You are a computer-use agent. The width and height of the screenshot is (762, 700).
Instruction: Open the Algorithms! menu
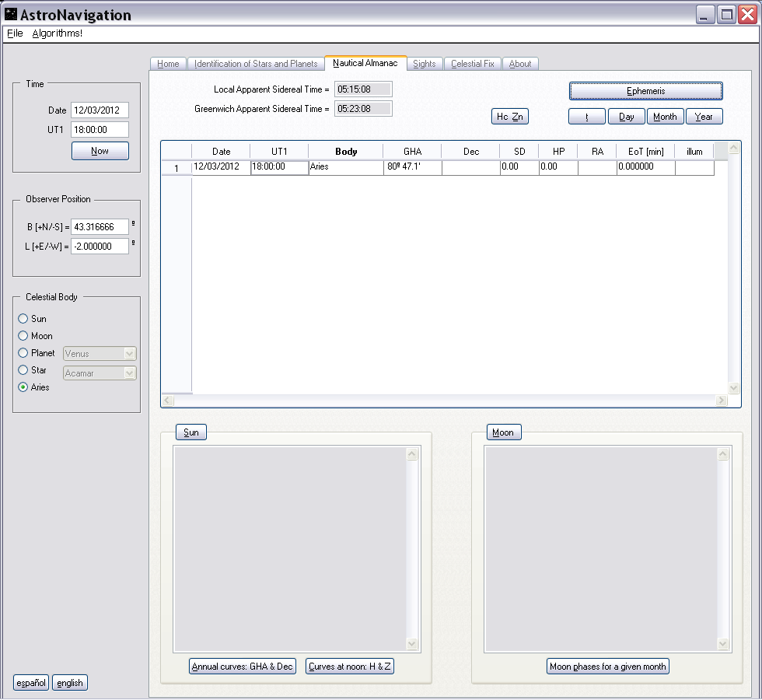57,33
